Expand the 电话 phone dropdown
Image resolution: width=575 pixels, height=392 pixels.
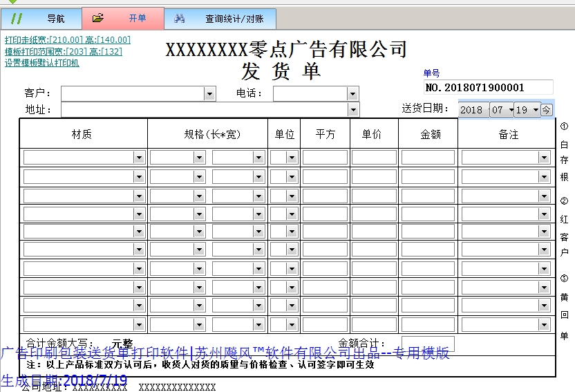[352, 93]
